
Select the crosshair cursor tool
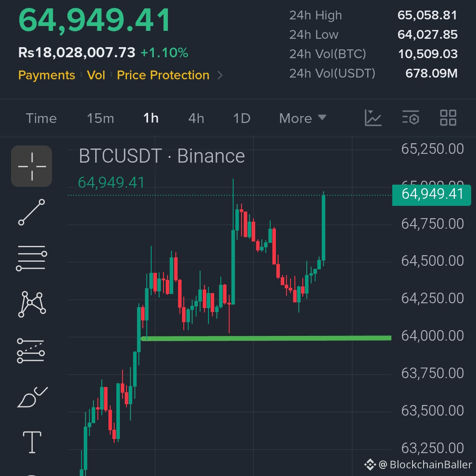(32, 166)
